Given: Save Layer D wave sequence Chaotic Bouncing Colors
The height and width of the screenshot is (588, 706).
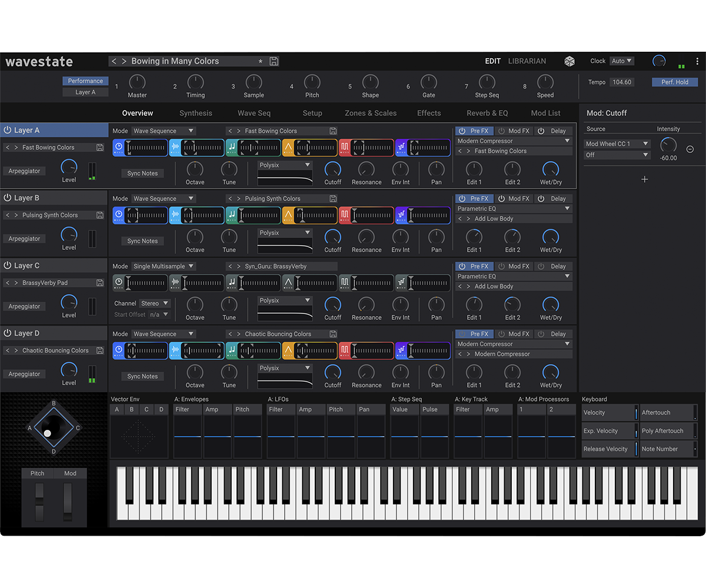Looking at the screenshot, I should click(333, 334).
